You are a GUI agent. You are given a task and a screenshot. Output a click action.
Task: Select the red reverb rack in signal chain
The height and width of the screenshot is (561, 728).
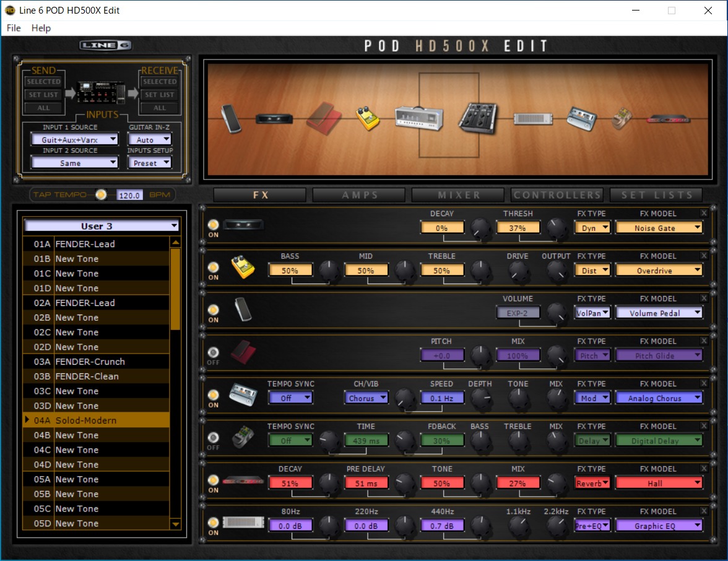click(669, 120)
